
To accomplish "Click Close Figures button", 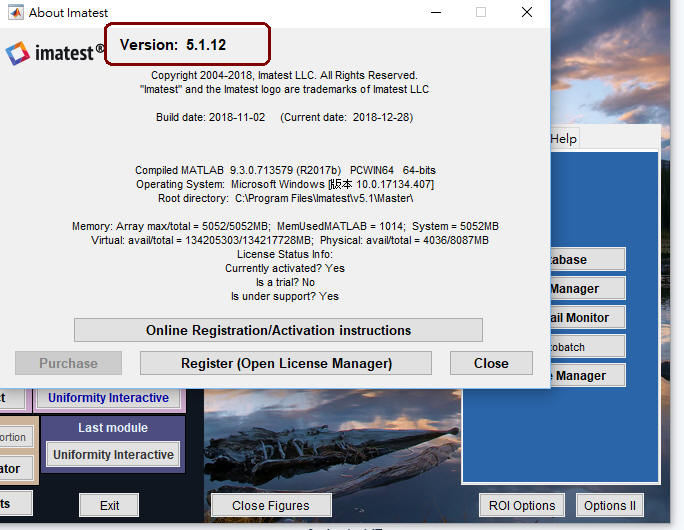I will [x=271, y=505].
